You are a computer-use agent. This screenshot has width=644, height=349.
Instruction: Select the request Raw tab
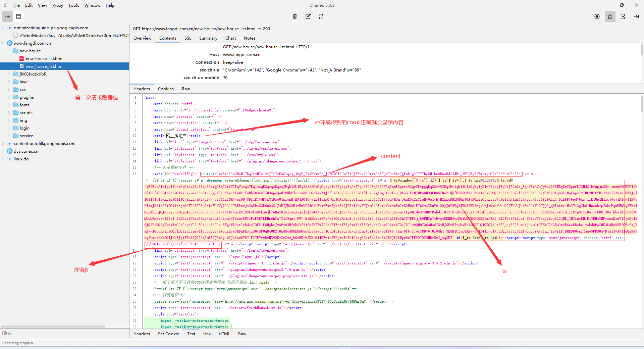coord(186,89)
